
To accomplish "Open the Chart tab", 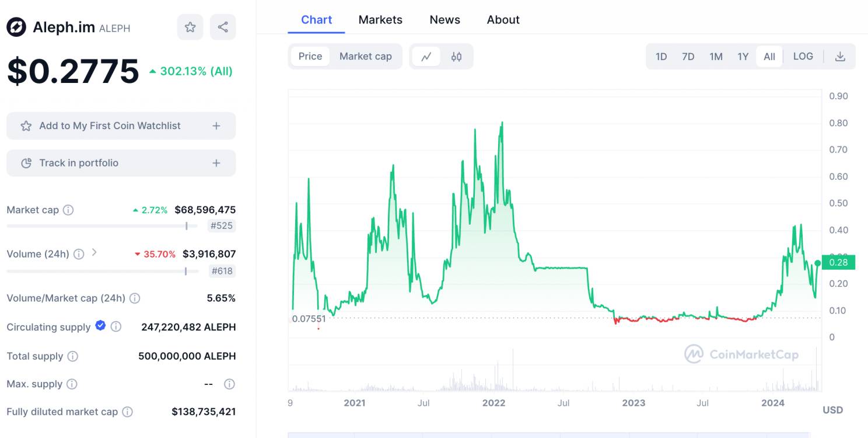I will [316, 20].
